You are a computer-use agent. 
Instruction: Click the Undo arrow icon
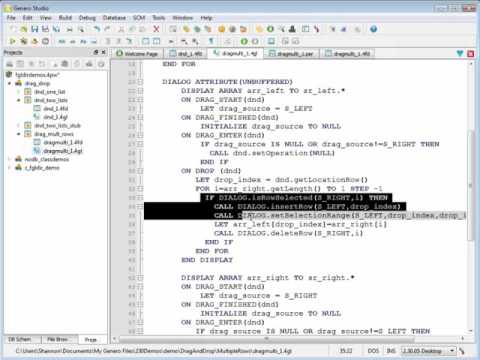pos(97,29)
